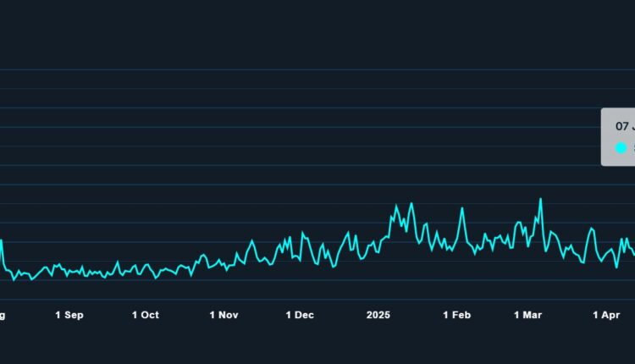Image resolution: width=635 pixels, height=364 pixels.
Task: Click the tooltip date text starting with 07
Action: (x=623, y=125)
